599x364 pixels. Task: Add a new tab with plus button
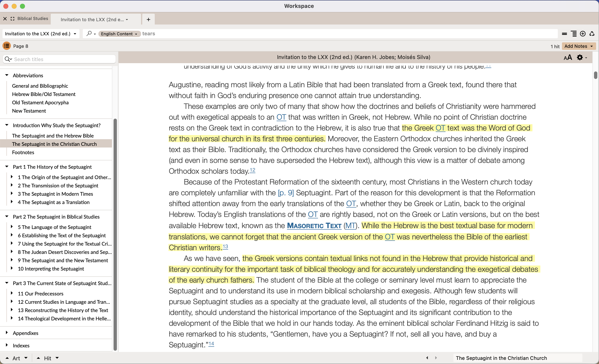point(148,20)
